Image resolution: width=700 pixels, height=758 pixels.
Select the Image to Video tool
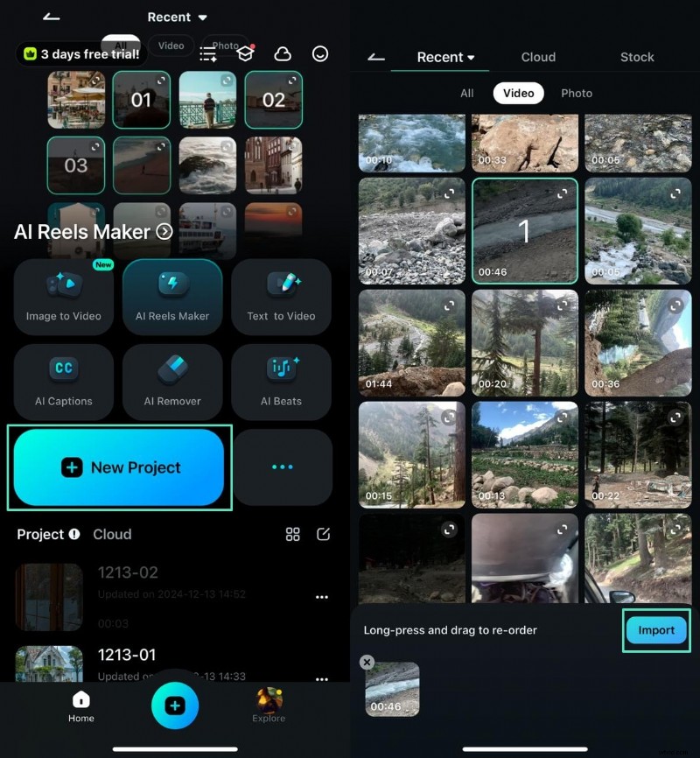(x=63, y=298)
